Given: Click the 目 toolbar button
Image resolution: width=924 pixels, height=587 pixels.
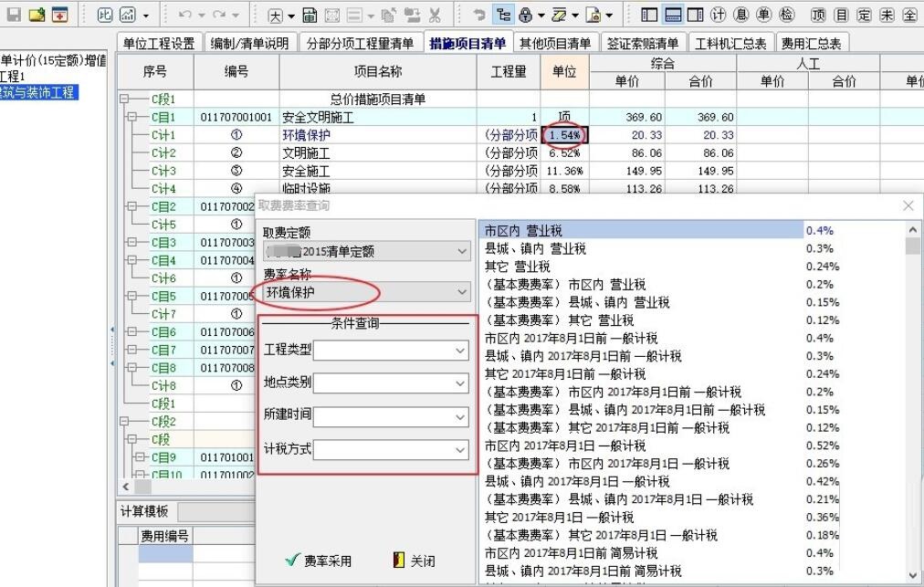Looking at the screenshot, I should tap(842, 15).
